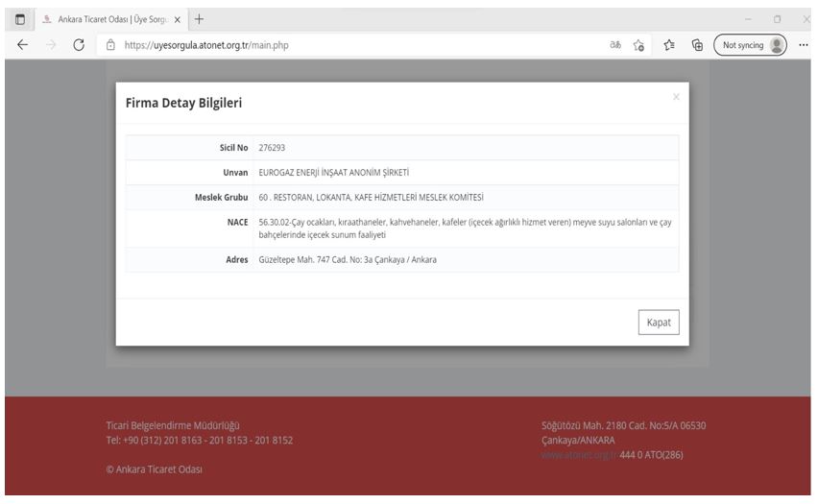Dismiss Firma Detay Bilgileri dialog with X
818x504 pixels.
(676, 97)
